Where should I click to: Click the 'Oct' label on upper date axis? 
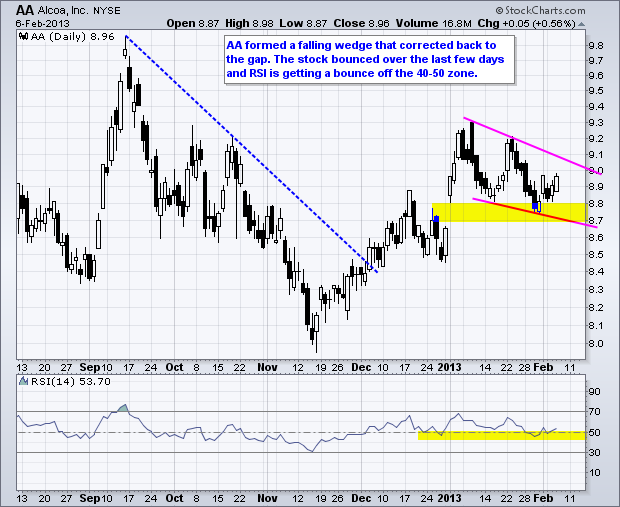(174, 367)
